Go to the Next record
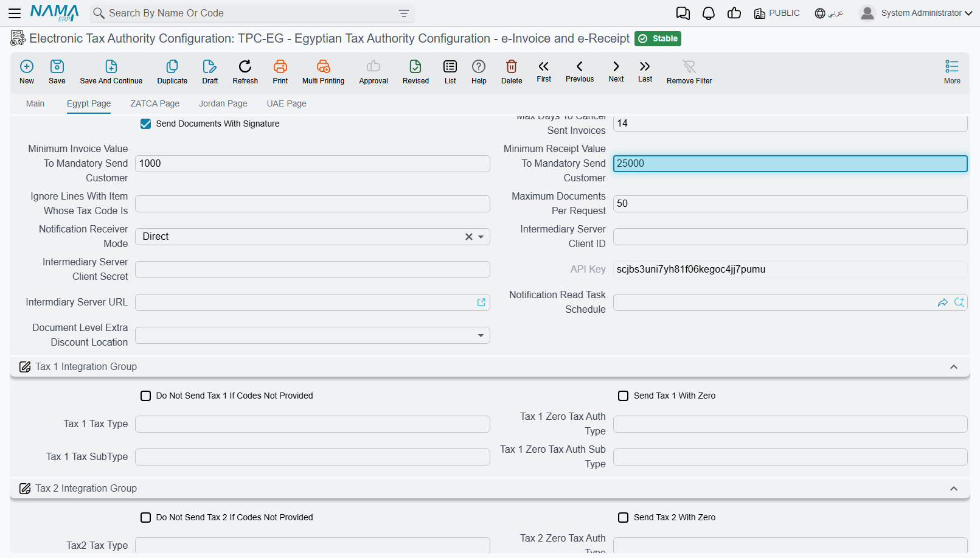The width and height of the screenshot is (980, 558). (x=616, y=66)
